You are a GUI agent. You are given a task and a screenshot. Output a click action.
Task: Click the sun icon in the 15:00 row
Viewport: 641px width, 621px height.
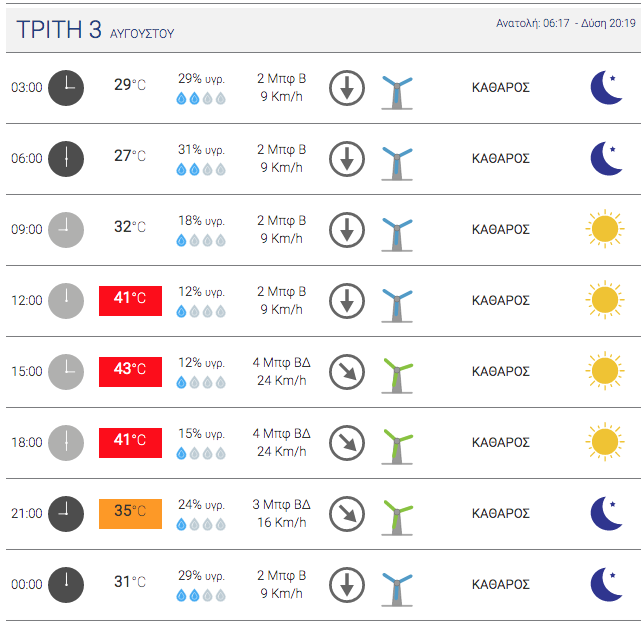[604, 371]
